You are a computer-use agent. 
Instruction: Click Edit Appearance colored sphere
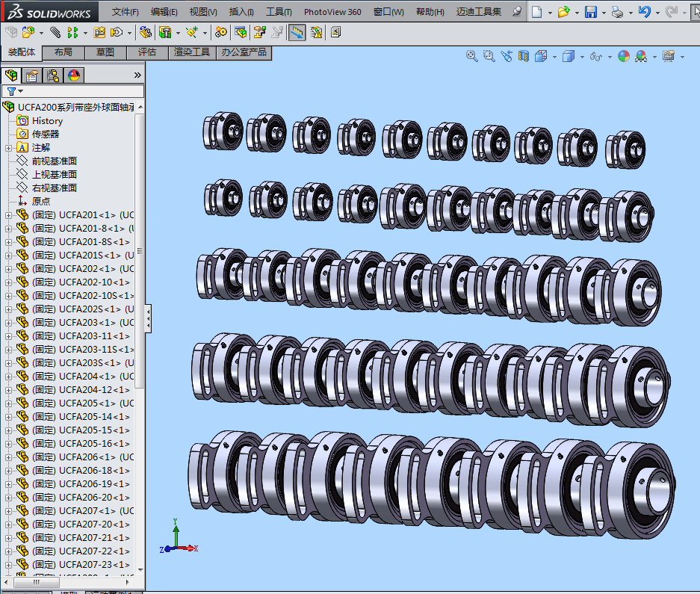pyautogui.click(x=624, y=56)
